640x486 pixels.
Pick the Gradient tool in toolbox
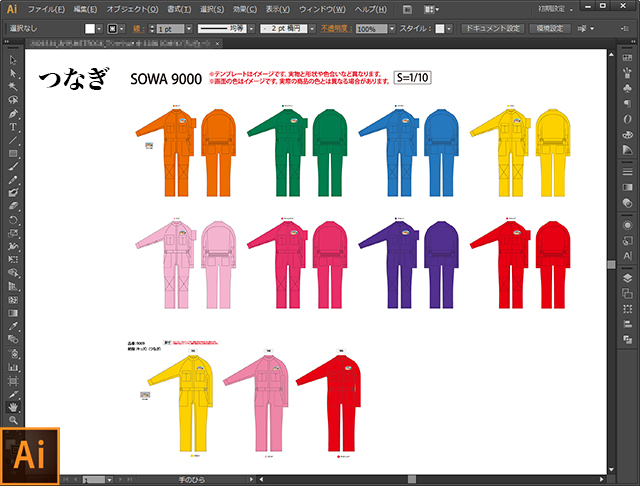[x=13, y=313]
